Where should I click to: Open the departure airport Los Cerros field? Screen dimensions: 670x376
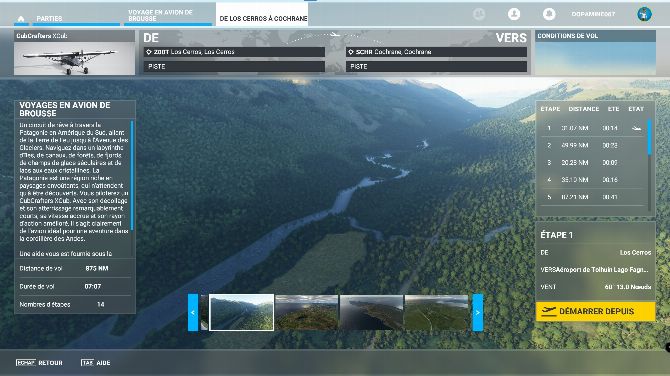tap(234, 52)
